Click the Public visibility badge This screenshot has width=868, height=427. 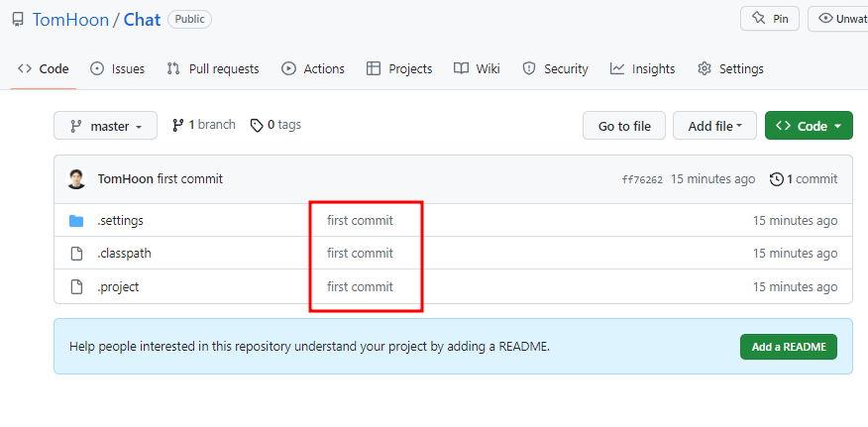[190, 20]
